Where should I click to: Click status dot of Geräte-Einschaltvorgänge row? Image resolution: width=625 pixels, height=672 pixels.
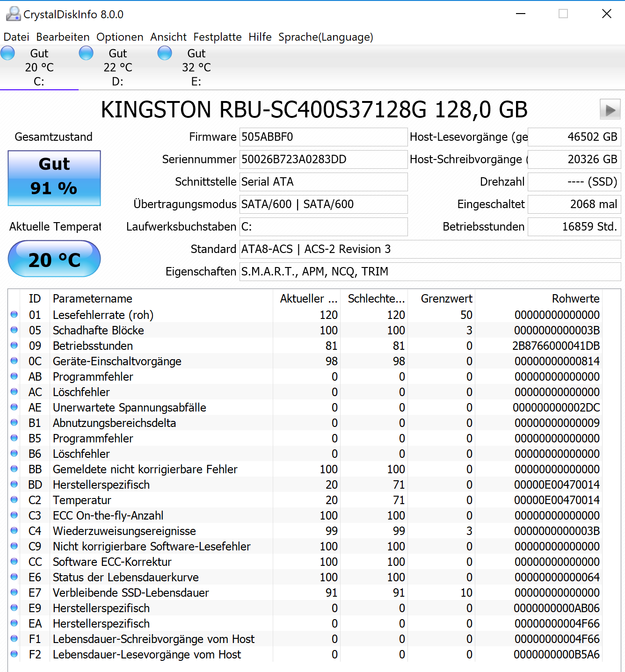tap(14, 361)
